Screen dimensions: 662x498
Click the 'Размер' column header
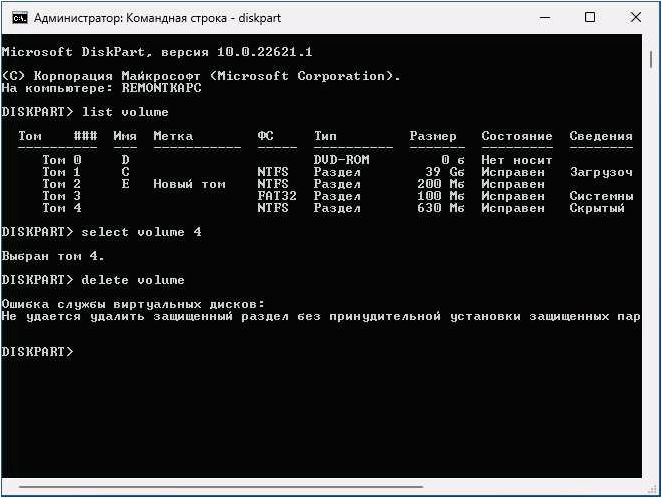(433, 136)
